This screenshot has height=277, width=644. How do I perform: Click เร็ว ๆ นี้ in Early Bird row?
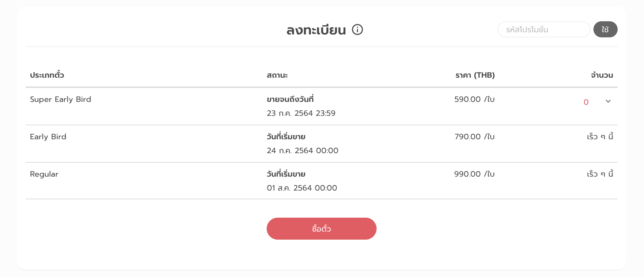600,137
